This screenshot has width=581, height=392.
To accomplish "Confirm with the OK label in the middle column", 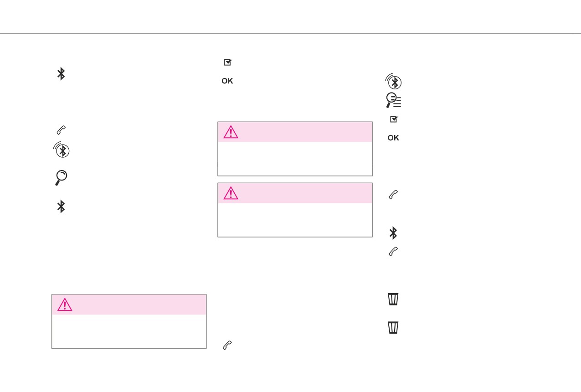I will tap(227, 81).
